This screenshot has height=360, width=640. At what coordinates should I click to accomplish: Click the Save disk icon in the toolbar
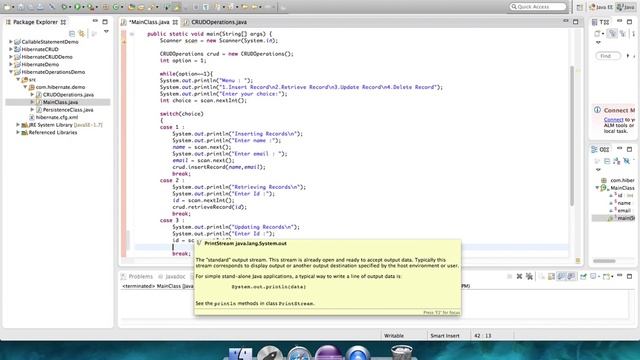point(21,7)
